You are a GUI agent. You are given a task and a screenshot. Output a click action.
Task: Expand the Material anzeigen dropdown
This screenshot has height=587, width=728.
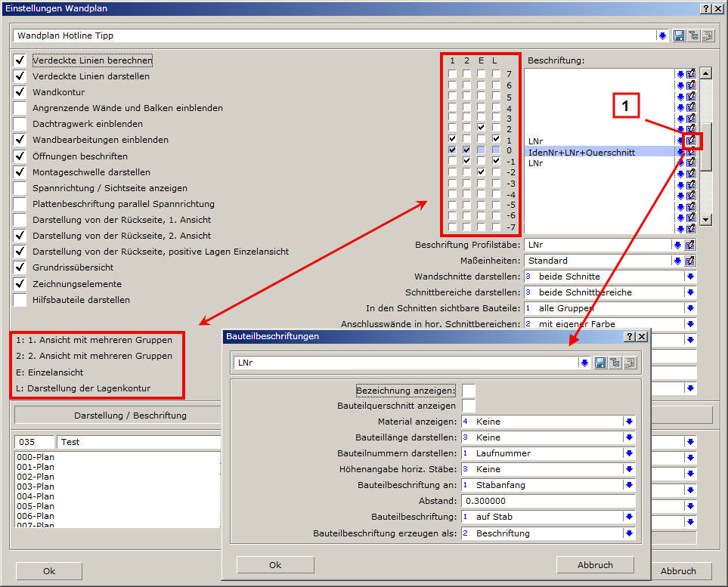click(628, 422)
